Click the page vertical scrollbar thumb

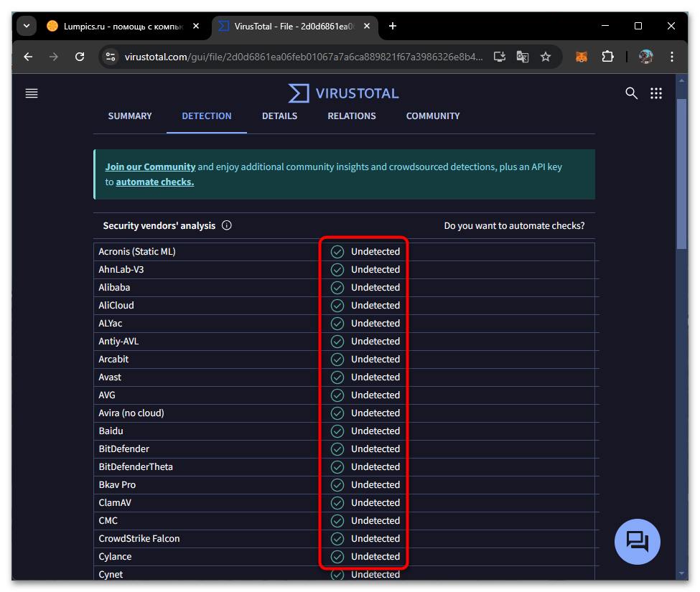tap(681, 174)
